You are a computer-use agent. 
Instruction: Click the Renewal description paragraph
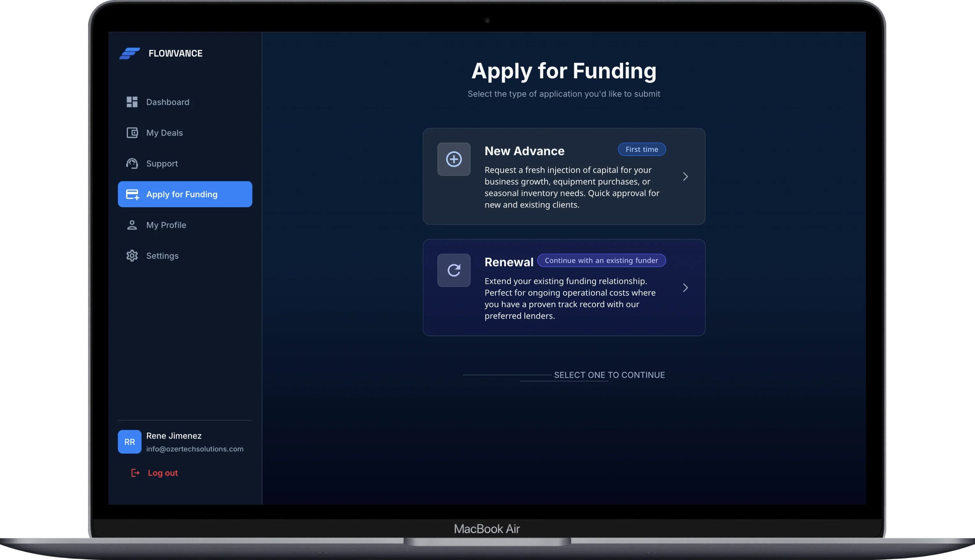pos(570,298)
